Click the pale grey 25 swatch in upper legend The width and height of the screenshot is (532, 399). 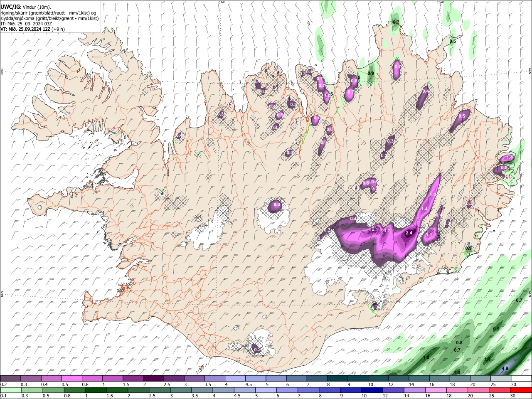pos(500,379)
